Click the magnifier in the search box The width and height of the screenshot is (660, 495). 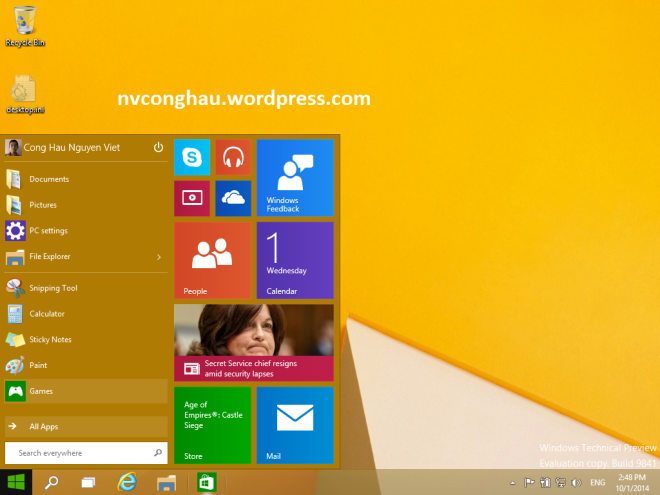(x=158, y=453)
